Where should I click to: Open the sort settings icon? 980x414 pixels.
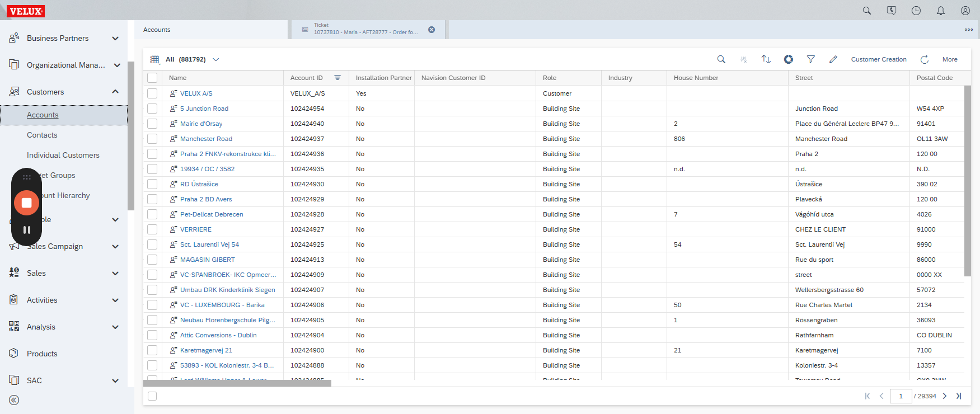pyautogui.click(x=766, y=59)
